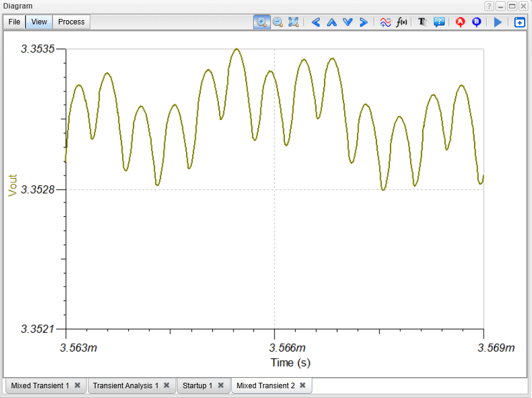Insert a text label with the T tool
This screenshot has width=532, height=398.
coord(422,22)
